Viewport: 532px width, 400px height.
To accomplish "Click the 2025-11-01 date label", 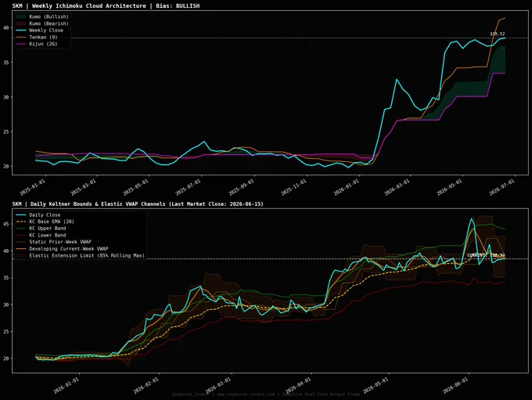I will [x=294, y=187].
